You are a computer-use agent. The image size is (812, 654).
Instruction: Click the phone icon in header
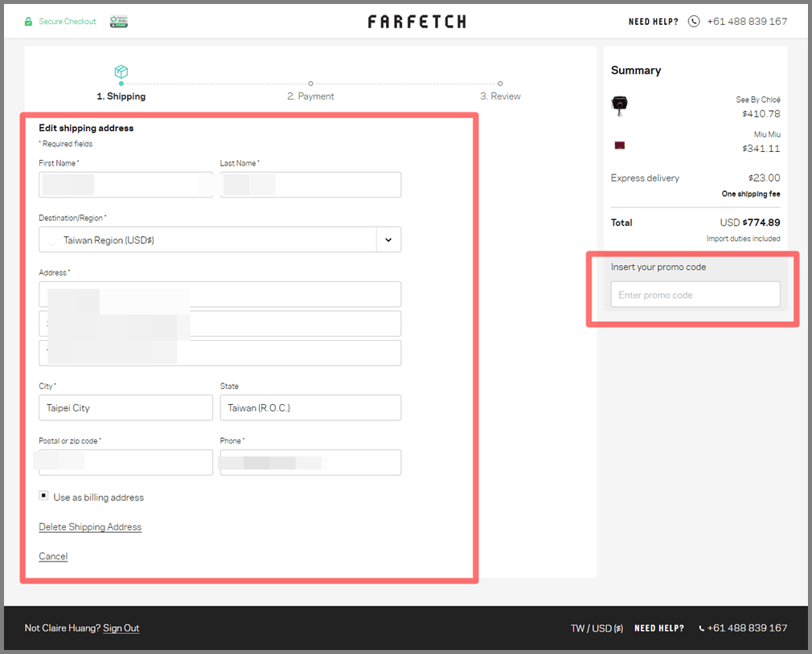[694, 22]
